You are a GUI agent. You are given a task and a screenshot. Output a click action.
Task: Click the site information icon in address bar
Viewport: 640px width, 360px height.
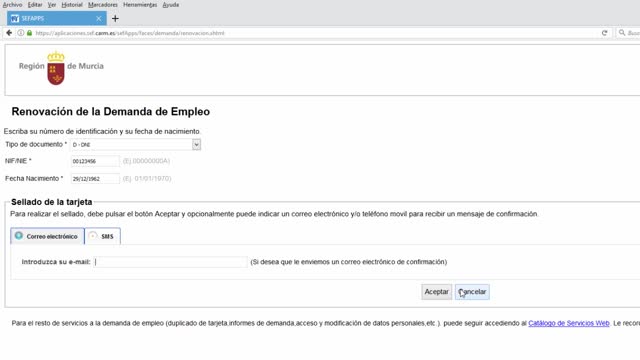tap(20, 33)
